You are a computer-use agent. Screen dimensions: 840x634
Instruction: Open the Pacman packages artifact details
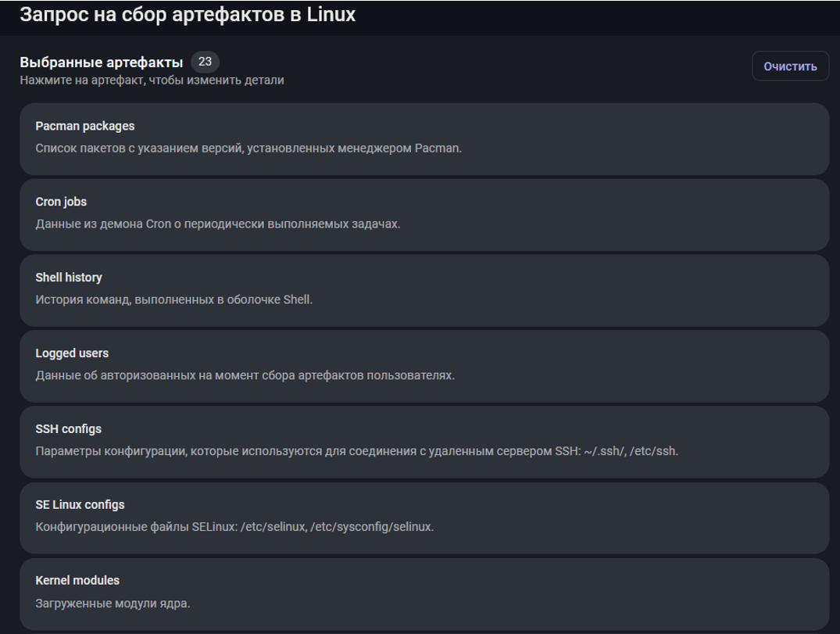424,138
